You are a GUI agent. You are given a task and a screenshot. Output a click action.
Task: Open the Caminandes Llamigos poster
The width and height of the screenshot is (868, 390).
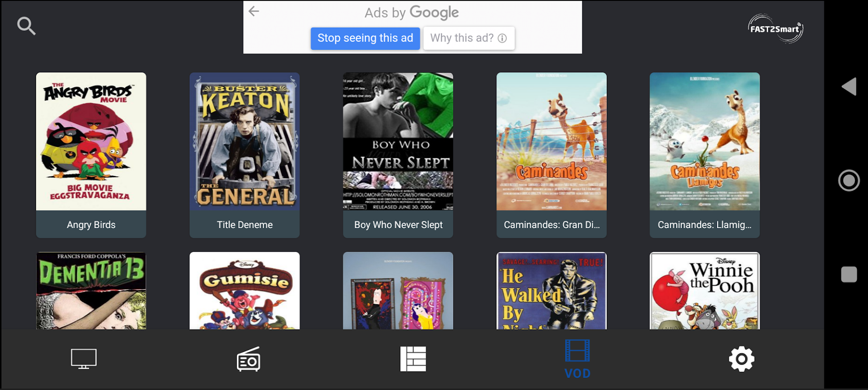coord(705,141)
